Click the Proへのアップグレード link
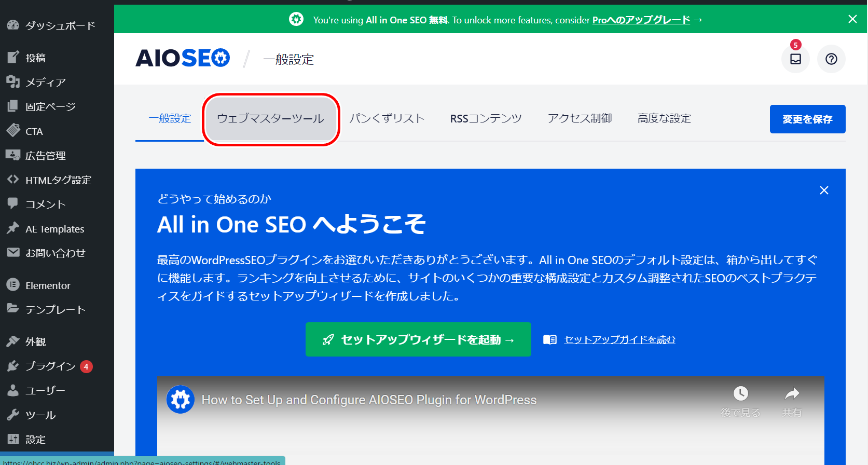This screenshot has height=465, width=868. [641, 20]
